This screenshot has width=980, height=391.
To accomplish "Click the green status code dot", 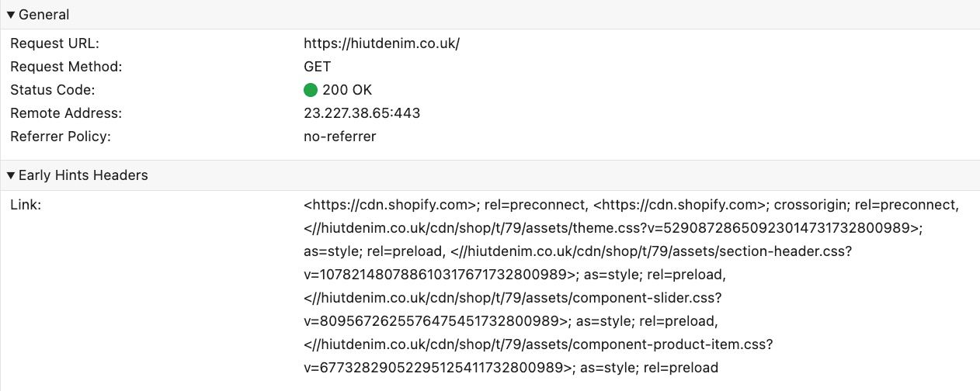I will 311,90.
